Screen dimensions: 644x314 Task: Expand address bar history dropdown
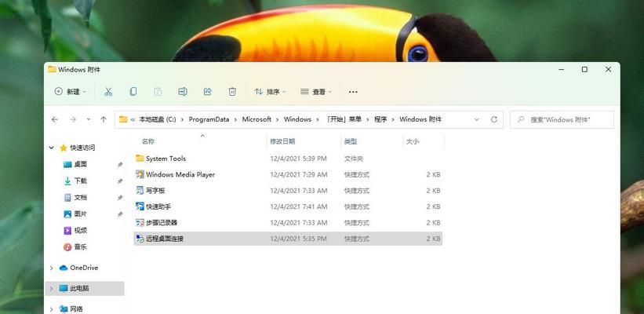pyautogui.click(x=476, y=119)
